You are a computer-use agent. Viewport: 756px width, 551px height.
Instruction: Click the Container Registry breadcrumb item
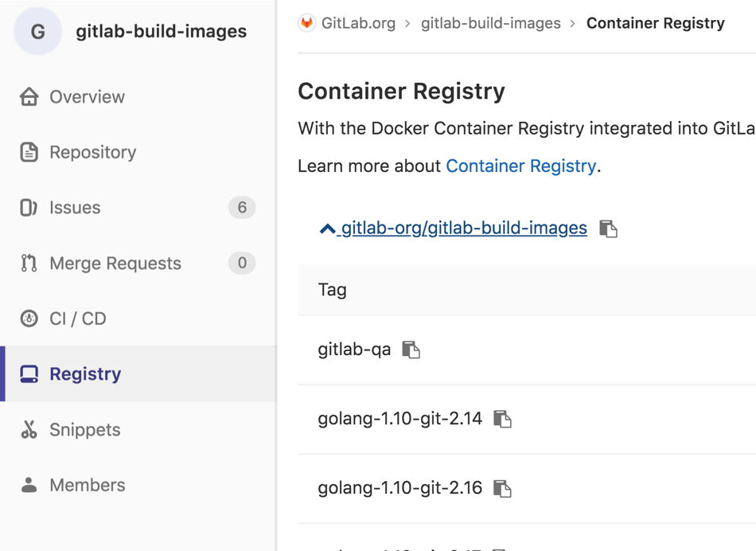tap(656, 22)
